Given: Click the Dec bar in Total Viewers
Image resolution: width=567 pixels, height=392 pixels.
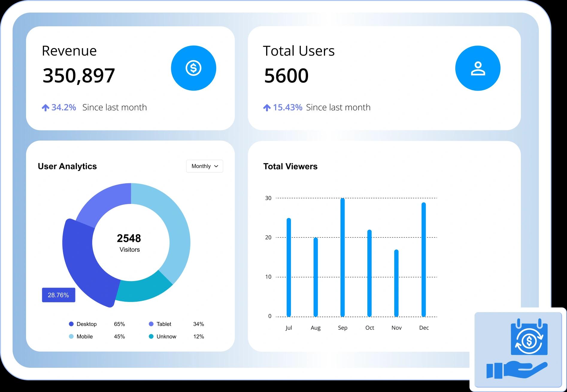Looking at the screenshot, I should pyautogui.click(x=424, y=260).
